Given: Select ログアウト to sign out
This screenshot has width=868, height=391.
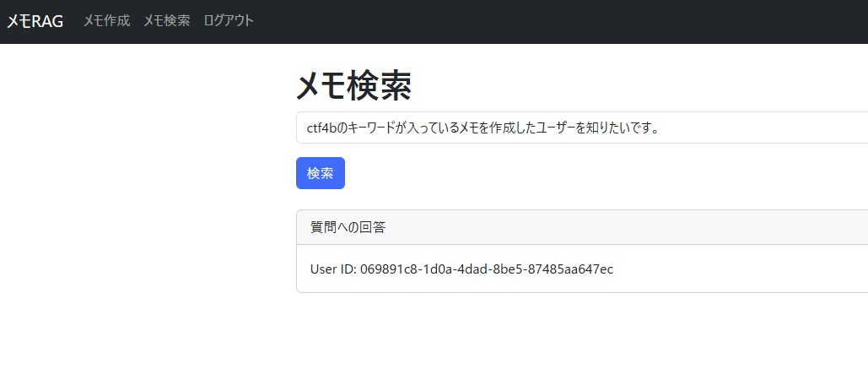Looking at the screenshot, I should 229,21.
